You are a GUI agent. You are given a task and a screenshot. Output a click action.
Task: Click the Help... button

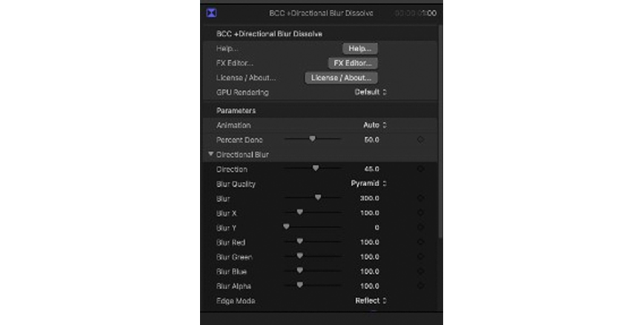click(x=360, y=49)
